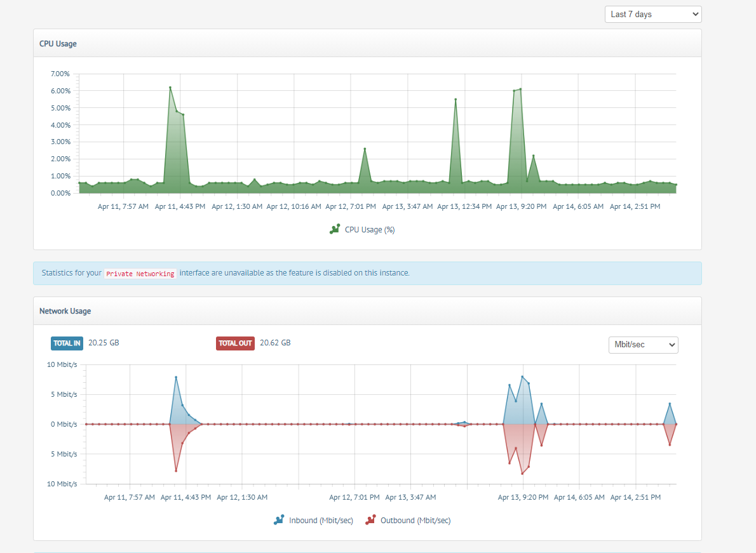Click the Outbound (Mbit/sec) legend text
756x553 pixels.
[x=415, y=520]
